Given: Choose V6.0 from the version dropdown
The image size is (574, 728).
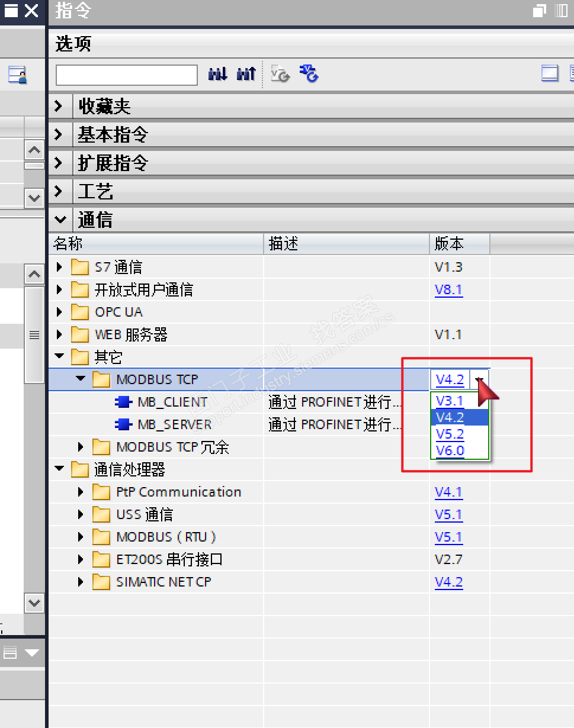Looking at the screenshot, I should 460,450.
